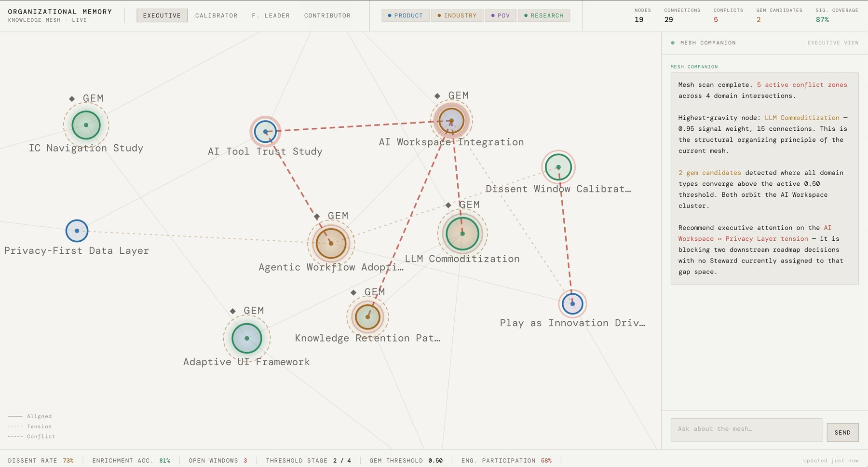Viewport: 868px width, 467px height.
Task: Click the Aligned legend entry
Action: tap(30, 416)
